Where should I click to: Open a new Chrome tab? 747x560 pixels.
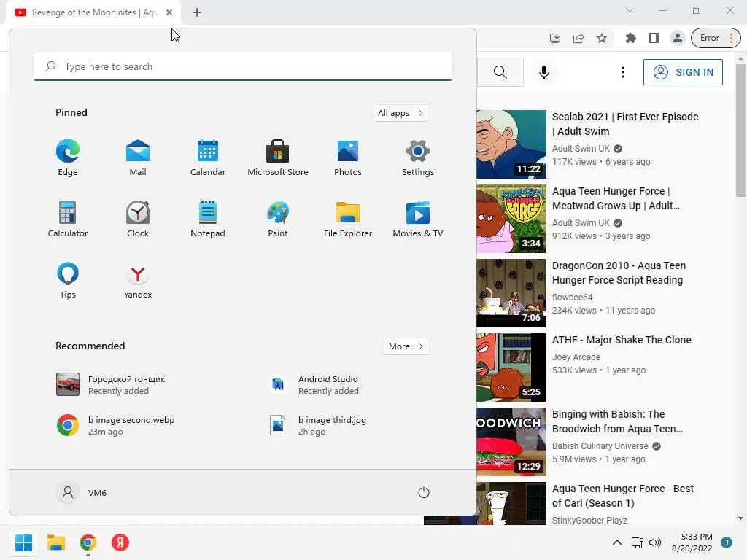coord(197,12)
